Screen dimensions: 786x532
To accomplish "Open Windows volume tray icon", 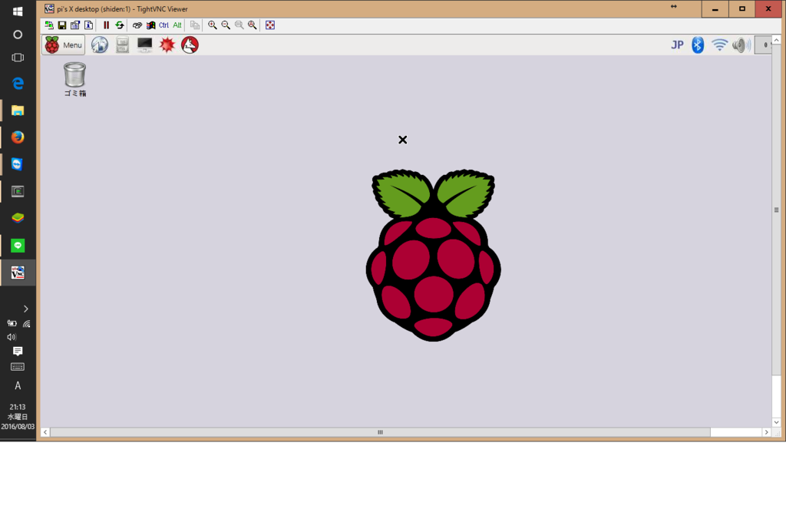I will [x=12, y=337].
